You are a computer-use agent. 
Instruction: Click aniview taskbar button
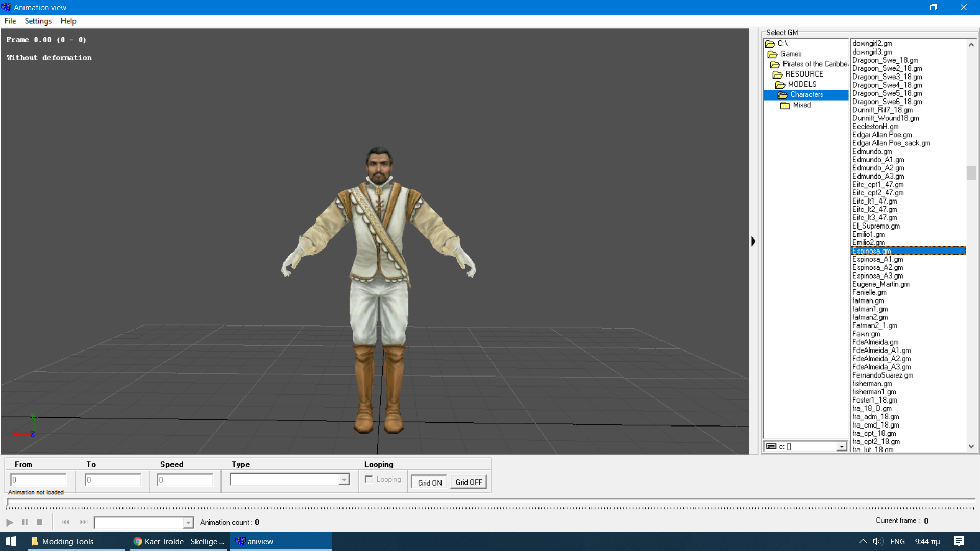[x=281, y=541]
